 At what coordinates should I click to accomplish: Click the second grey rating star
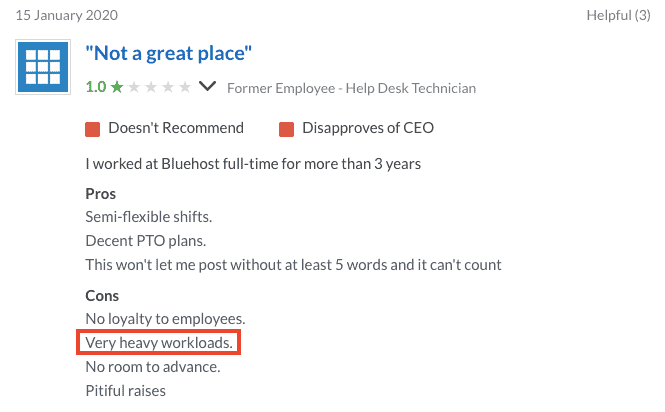click(x=134, y=87)
